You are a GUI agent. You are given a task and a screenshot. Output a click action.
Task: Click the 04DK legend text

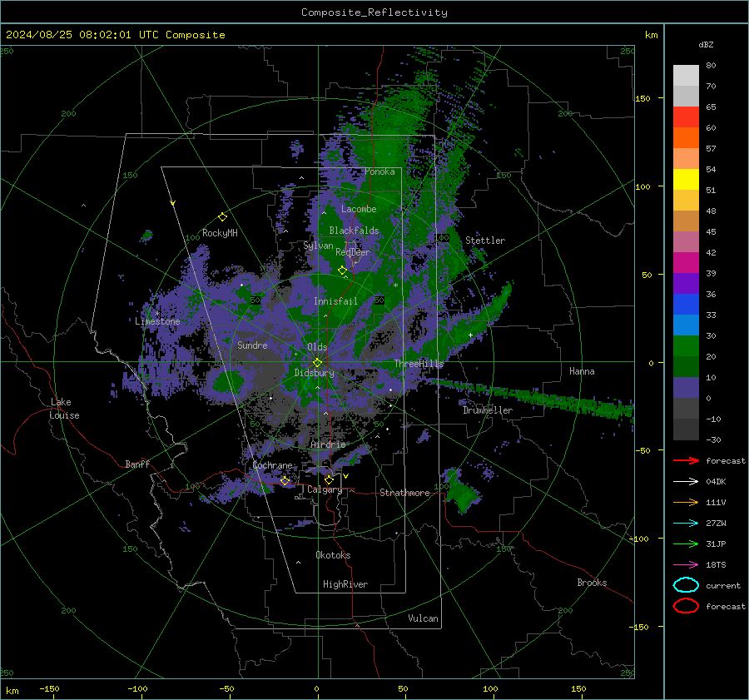[716, 481]
